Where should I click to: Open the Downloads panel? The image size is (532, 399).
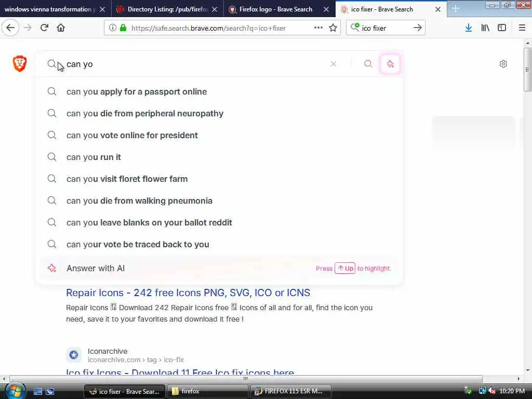click(x=469, y=28)
